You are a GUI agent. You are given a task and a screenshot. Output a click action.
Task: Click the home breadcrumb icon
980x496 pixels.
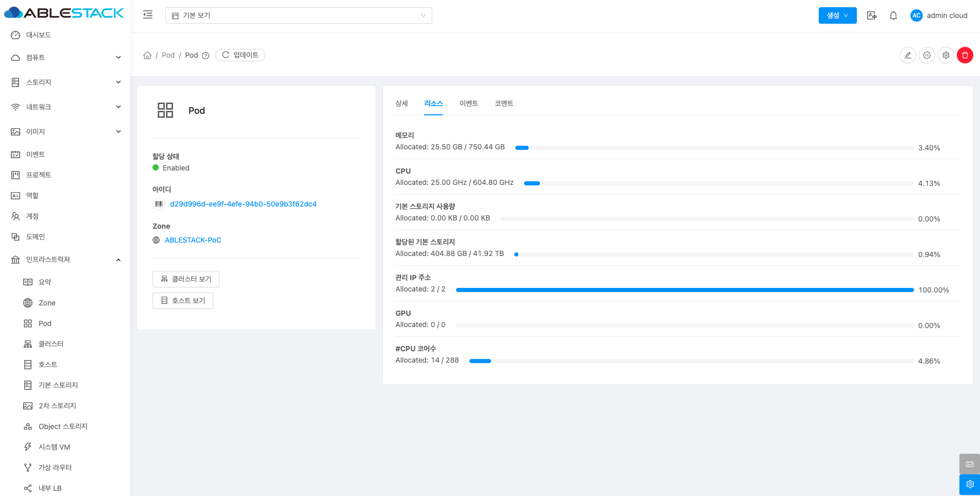[147, 55]
